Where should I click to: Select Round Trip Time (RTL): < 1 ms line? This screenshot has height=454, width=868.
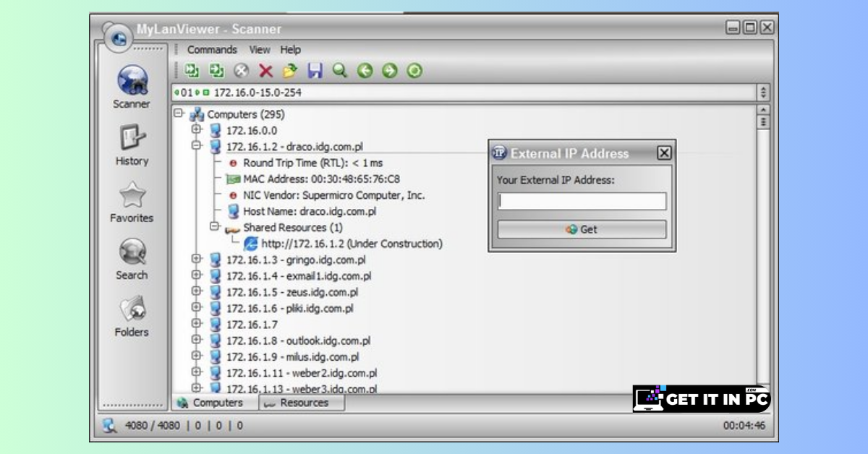(312, 163)
